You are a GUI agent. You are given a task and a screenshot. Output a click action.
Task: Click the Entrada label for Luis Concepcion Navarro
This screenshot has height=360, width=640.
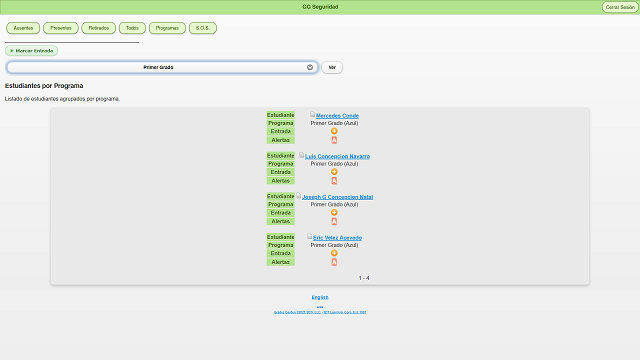click(x=280, y=172)
